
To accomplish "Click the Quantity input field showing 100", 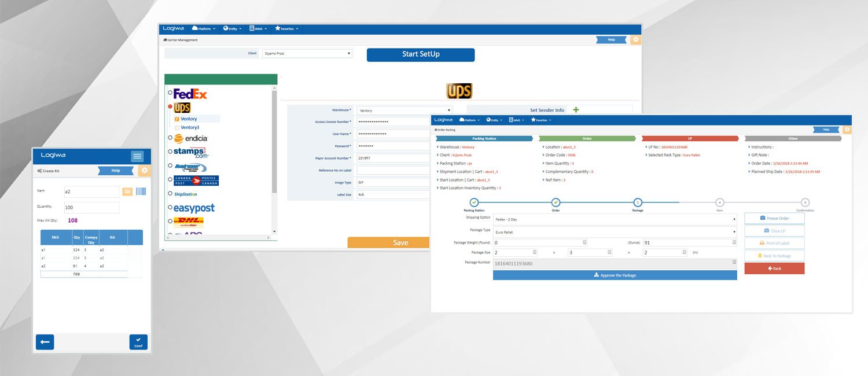I will coord(92,208).
